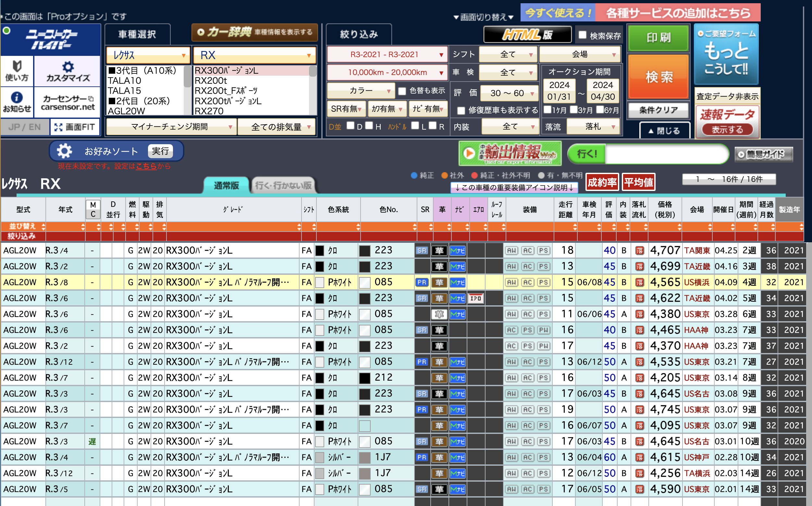The height and width of the screenshot is (506, 812).
Task: Click SR icon in 4,707 row
Action: [x=422, y=251]
